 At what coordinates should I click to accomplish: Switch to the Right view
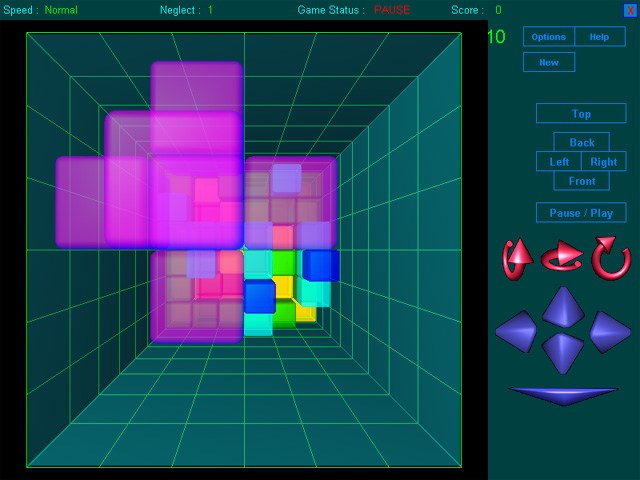pos(604,161)
